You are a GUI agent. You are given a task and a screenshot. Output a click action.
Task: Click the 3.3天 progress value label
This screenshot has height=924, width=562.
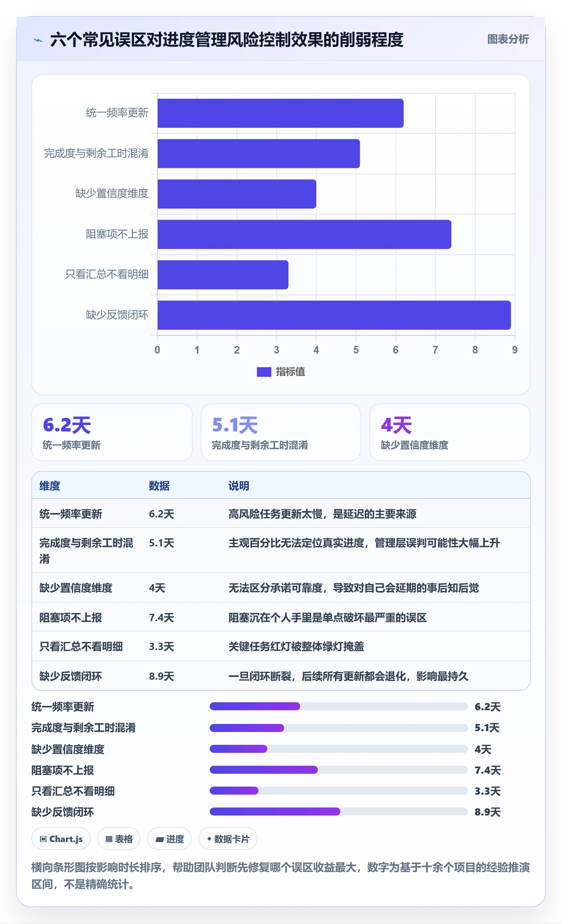488,791
